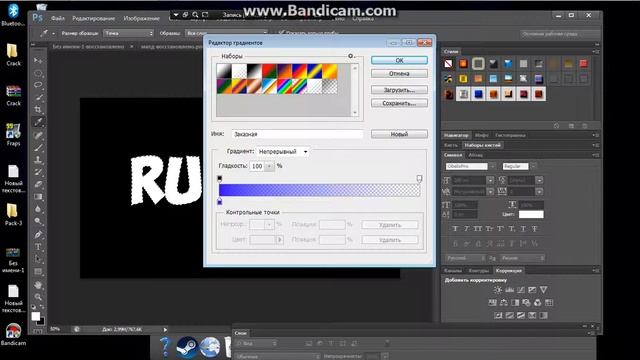The height and width of the screenshot is (360, 640).
Task: Switch to the Инфо tab
Action: tap(482, 135)
